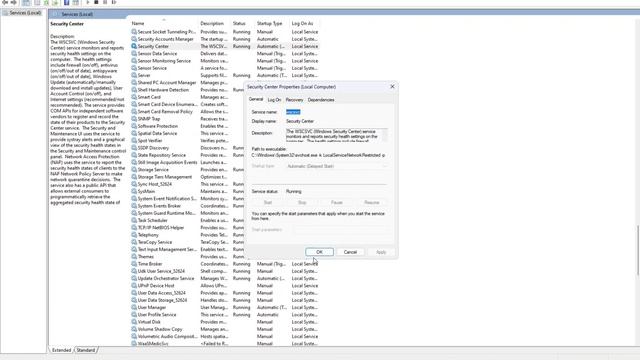Click Cancel in the Properties dialog

(x=350, y=252)
